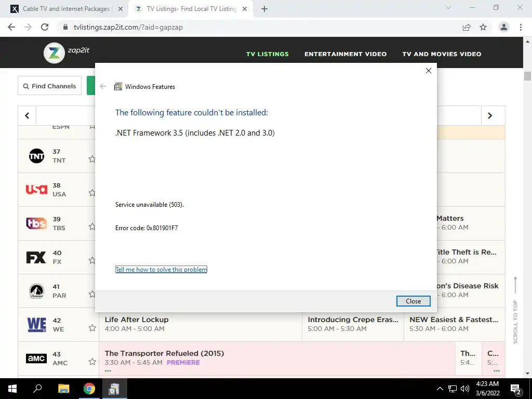Image resolution: width=532 pixels, height=399 pixels.
Task: Go to next time slot in listings
Action: click(490, 116)
